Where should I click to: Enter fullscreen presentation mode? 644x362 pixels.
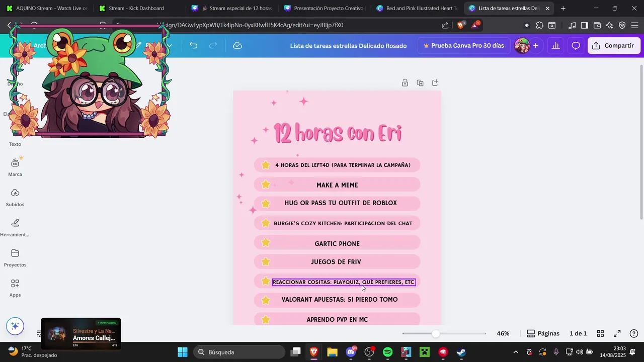tap(617, 333)
